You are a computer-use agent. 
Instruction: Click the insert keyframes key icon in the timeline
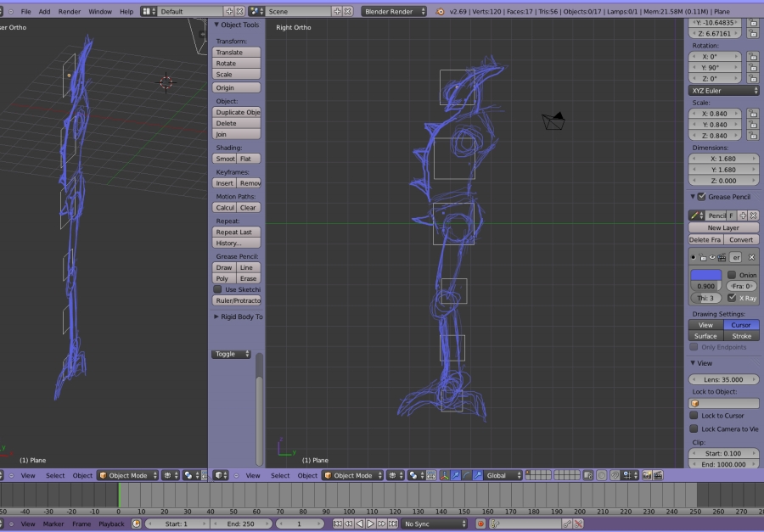click(567, 524)
